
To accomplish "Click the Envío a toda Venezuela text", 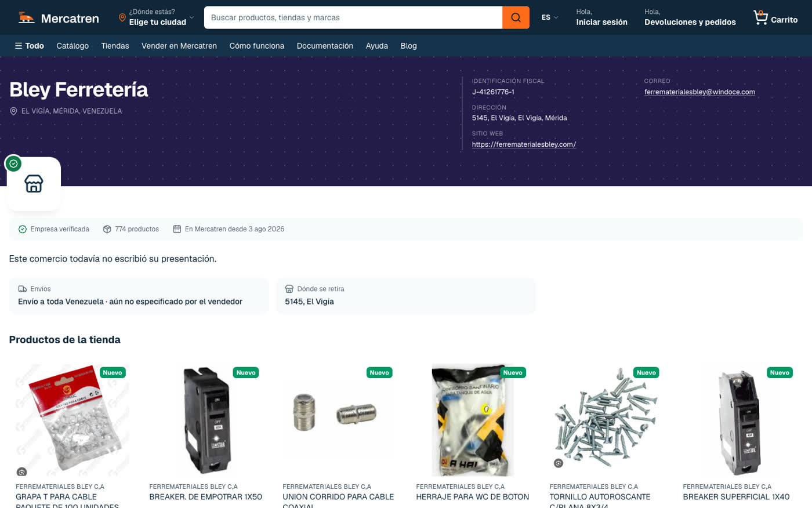I will [x=130, y=302].
